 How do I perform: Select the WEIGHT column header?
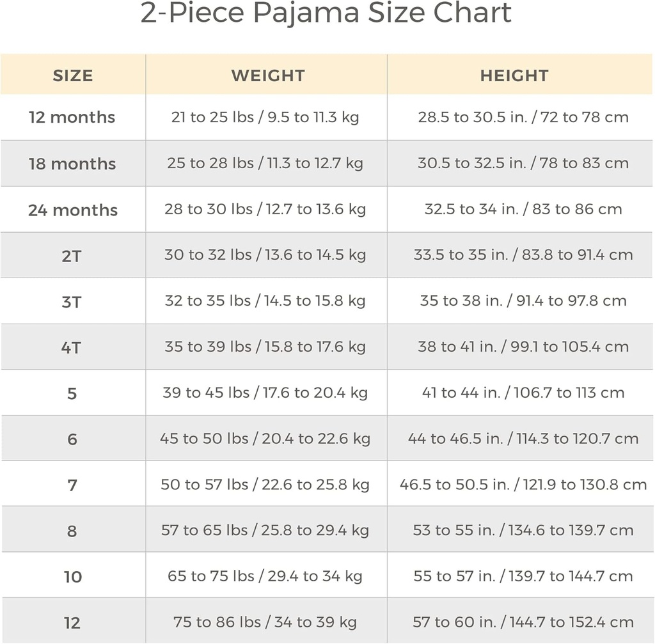pyautogui.click(x=267, y=75)
